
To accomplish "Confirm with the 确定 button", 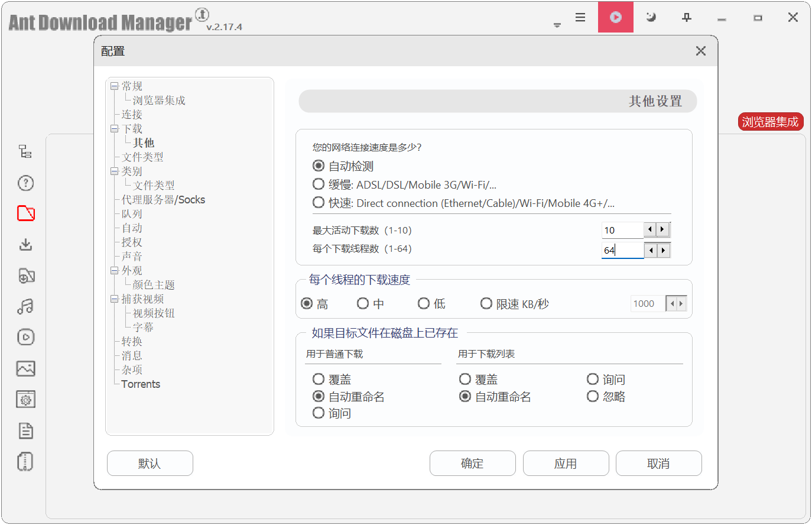I will coord(473,464).
